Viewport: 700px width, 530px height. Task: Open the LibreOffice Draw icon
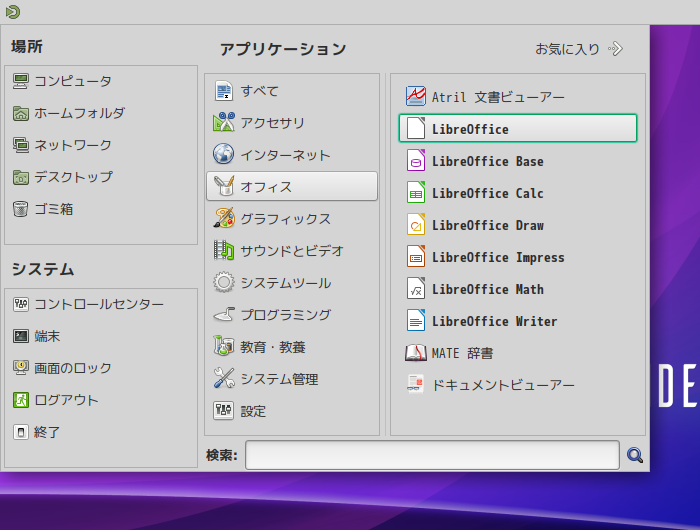click(416, 225)
